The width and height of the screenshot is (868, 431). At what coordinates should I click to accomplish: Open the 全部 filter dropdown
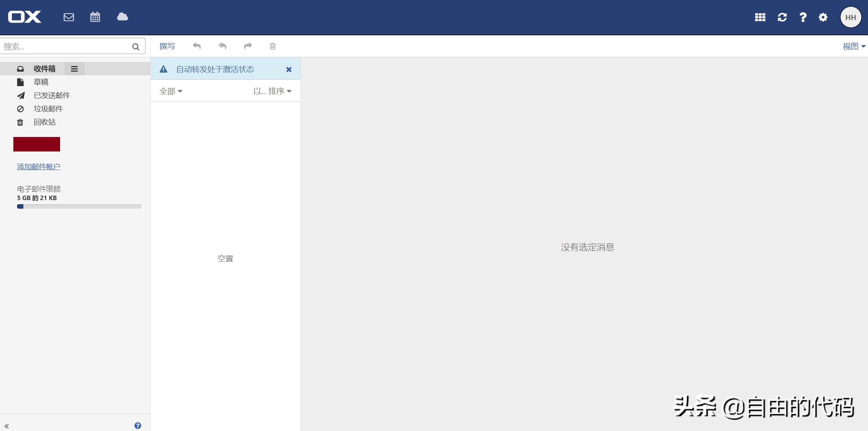pos(171,91)
